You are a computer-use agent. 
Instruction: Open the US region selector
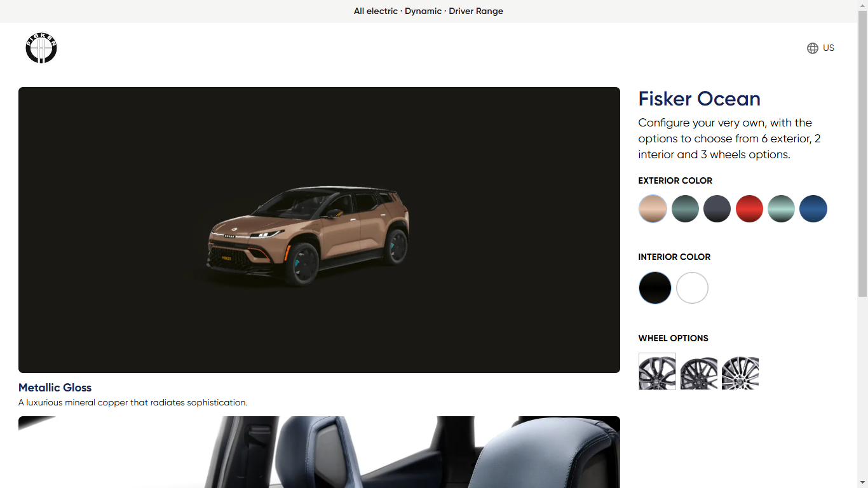(820, 48)
